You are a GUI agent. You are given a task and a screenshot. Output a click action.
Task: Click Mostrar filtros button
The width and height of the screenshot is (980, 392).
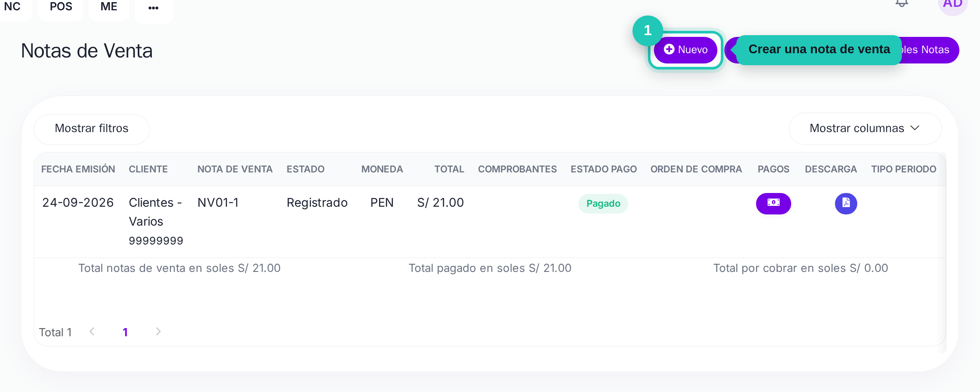[x=92, y=129]
